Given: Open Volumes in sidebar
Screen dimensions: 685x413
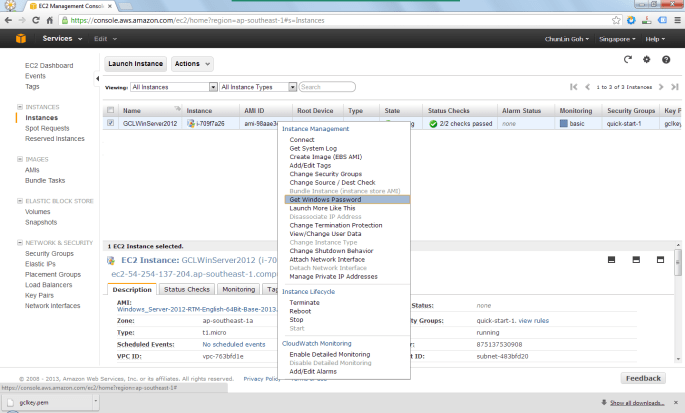Looking at the screenshot, I should (38, 212).
